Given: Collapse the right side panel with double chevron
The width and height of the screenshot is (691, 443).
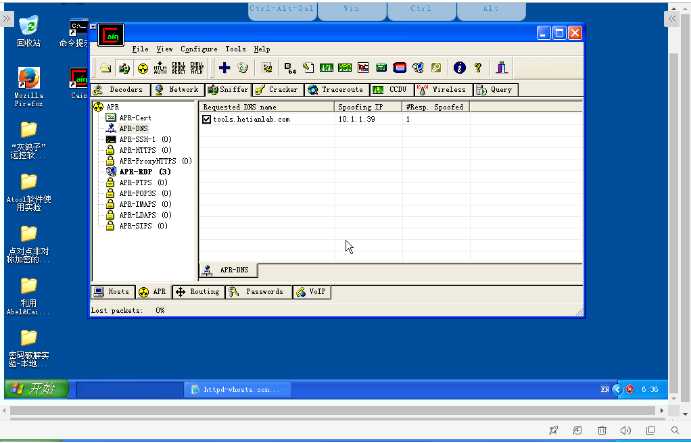Looking at the screenshot, I should pos(672,19).
